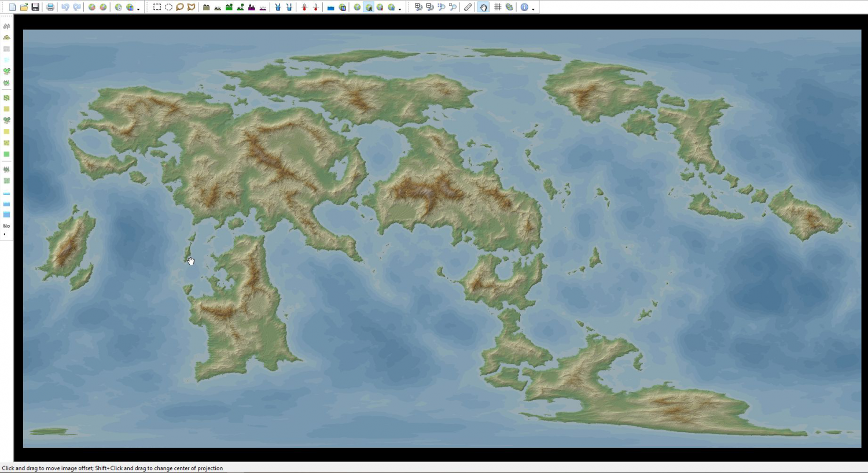Choose the green raised-land paint tool
The width and height of the screenshot is (868, 473).
coord(229,7)
